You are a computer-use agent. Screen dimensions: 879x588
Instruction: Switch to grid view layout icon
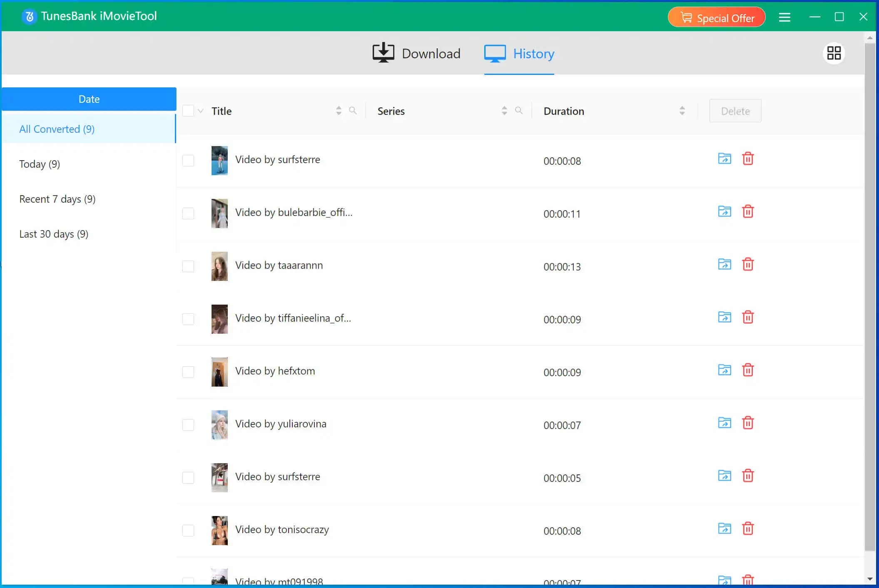[x=834, y=53]
